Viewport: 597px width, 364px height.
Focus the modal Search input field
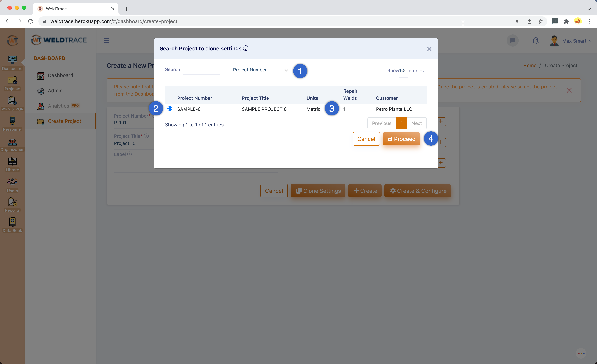tap(201, 70)
